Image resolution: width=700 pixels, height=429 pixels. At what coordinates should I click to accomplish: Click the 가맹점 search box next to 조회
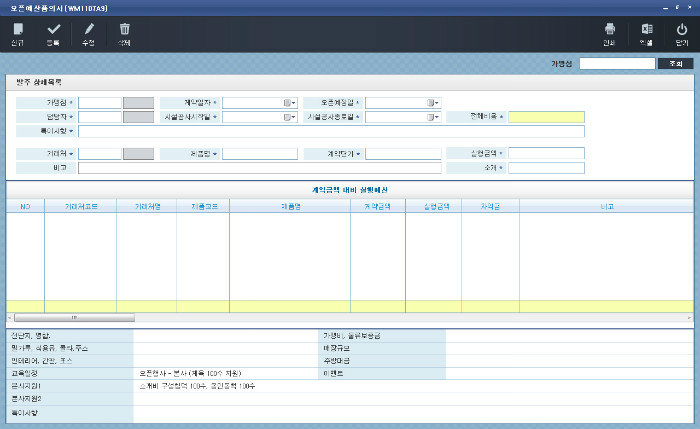(617, 63)
